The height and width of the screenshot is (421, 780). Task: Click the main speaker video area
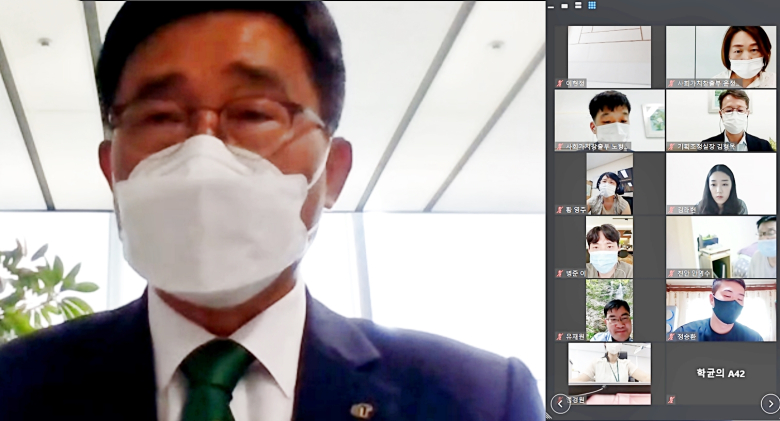(273, 210)
